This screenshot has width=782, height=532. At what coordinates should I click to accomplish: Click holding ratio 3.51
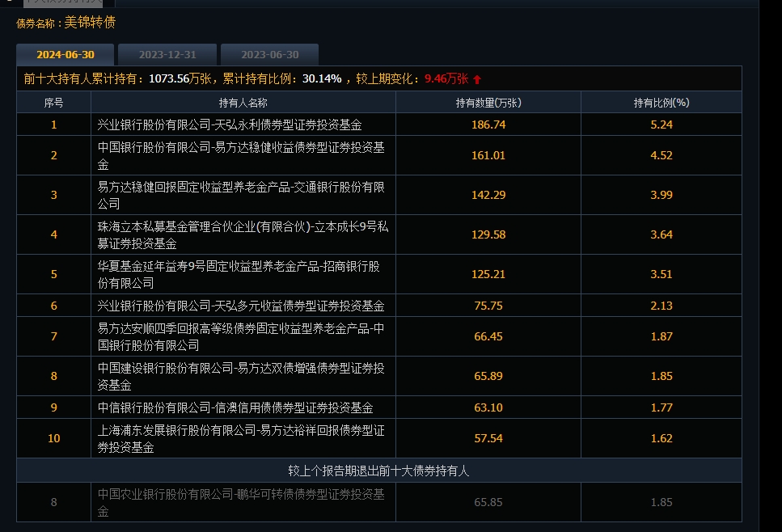click(x=662, y=274)
